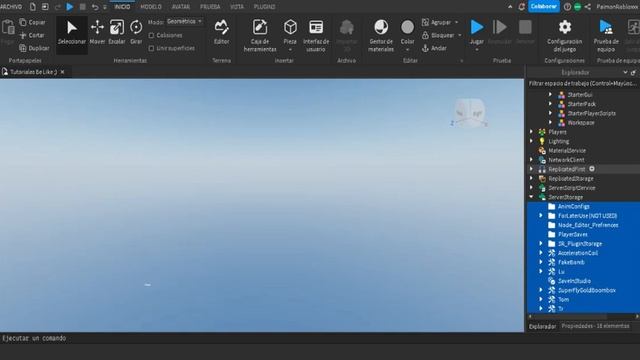The height and width of the screenshot is (360, 640).
Task: Expand the AccelerationCoil item
Action: point(541,253)
